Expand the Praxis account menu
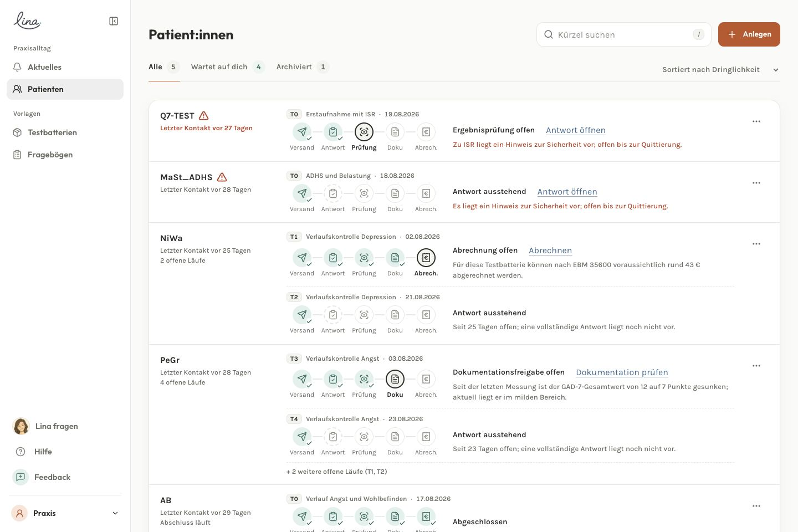The height and width of the screenshot is (532, 798). (65, 513)
